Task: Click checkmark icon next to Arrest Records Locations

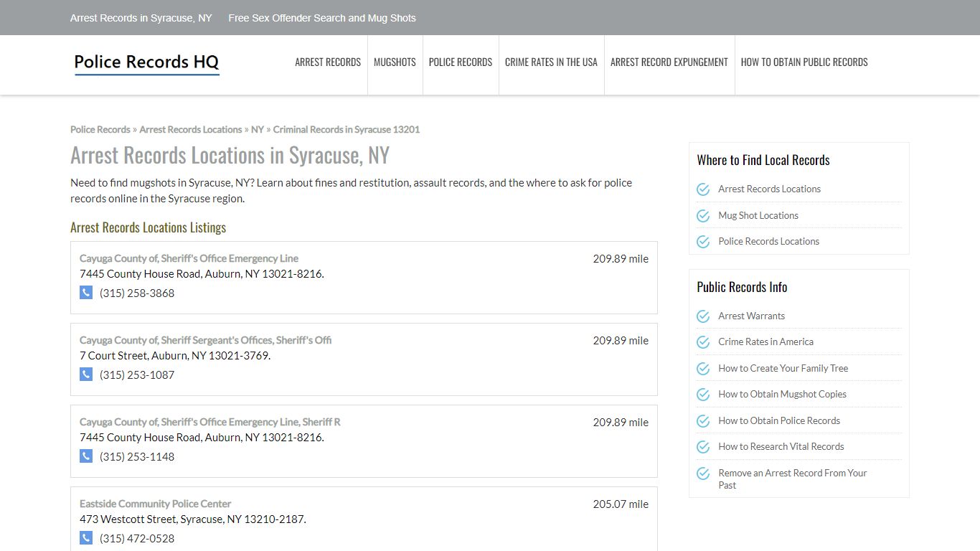Action: click(x=703, y=189)
